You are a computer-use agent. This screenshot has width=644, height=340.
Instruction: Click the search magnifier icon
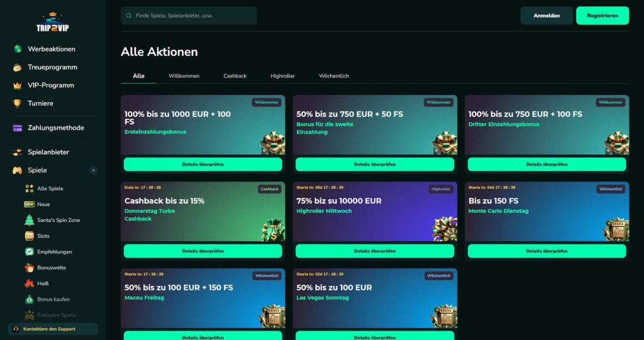pos(129,16)
